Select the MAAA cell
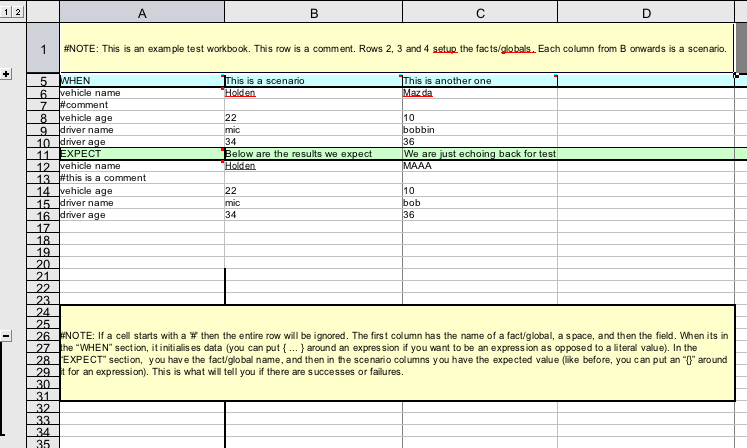747x448 pixels. coord(480,166)
